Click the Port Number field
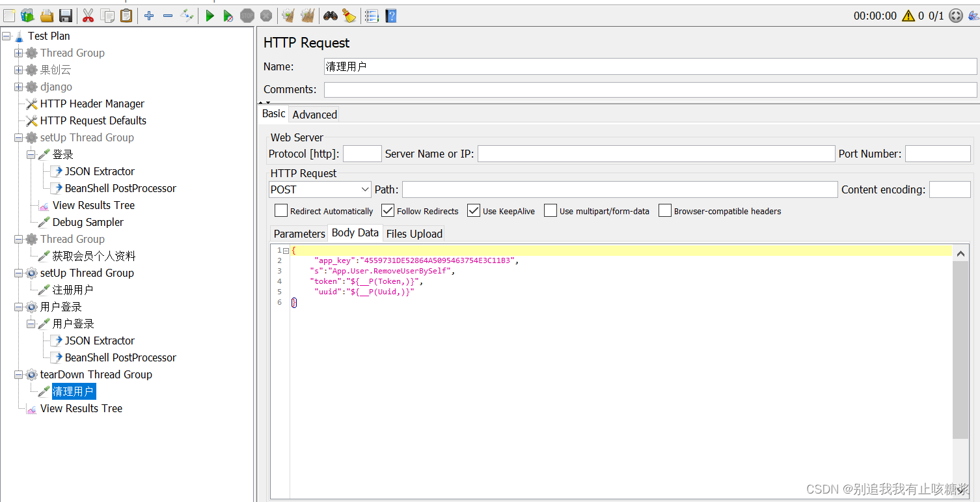The image size is (980, 502). pos(938,154)
